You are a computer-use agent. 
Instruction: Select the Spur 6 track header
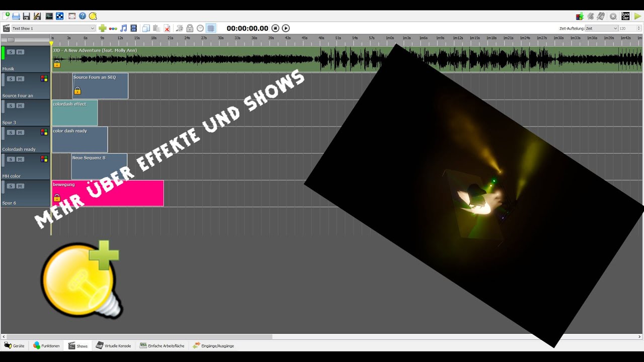coord(26,194)
